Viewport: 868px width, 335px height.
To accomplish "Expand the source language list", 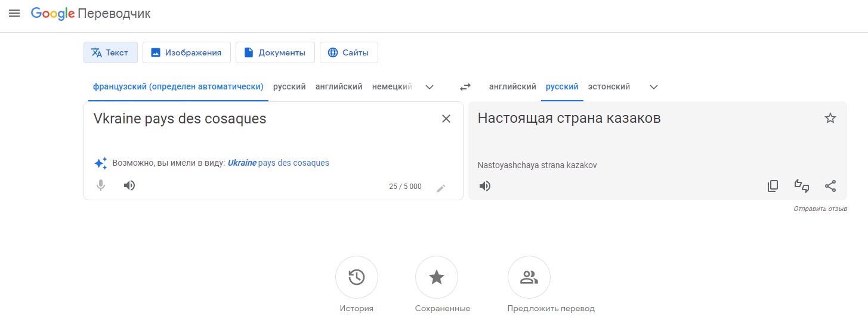I will coord(430,87).
